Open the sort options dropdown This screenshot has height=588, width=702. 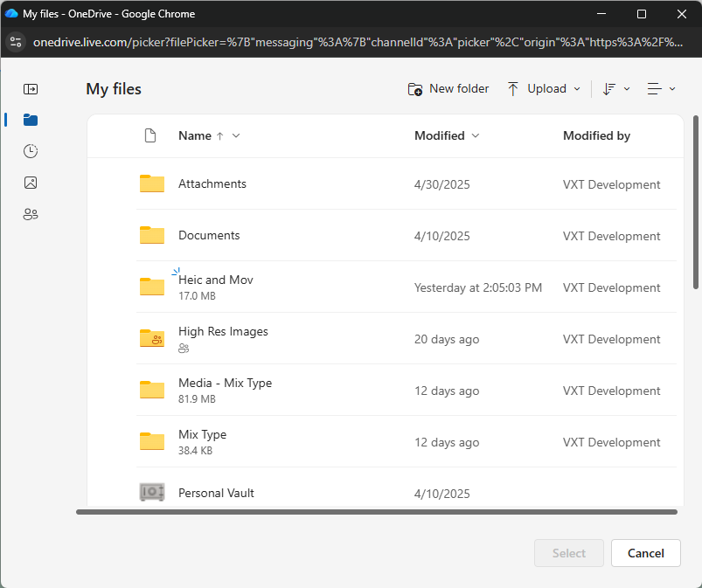click(x=616, y=89)
